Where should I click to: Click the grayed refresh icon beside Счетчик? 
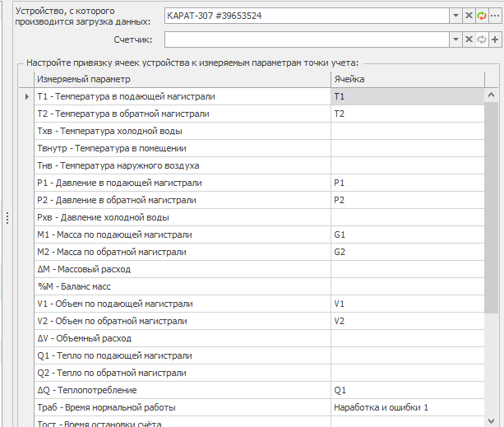481,39
